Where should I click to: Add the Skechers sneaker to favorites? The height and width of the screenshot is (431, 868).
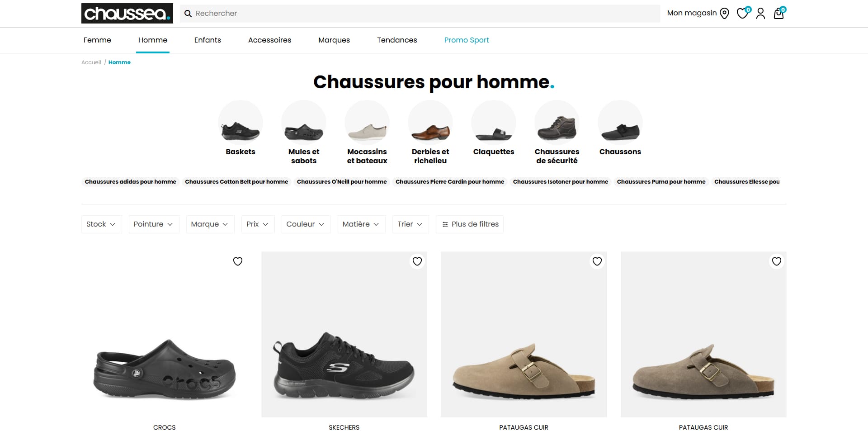click(417, 261)
